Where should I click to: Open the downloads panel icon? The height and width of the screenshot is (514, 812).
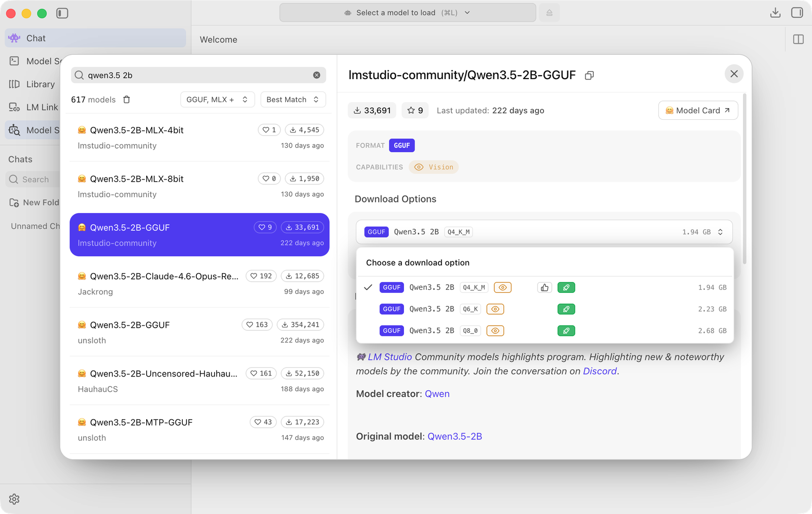pyautogui.click(x=775, y=13)
